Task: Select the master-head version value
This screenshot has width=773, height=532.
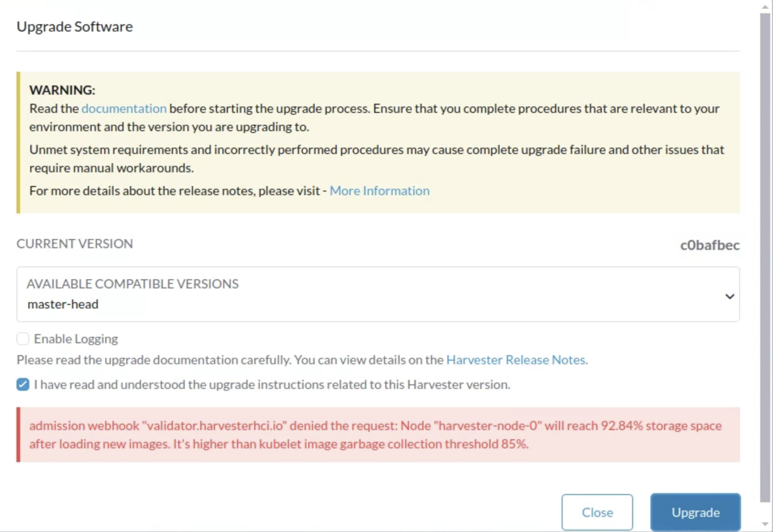Action: 63,304
